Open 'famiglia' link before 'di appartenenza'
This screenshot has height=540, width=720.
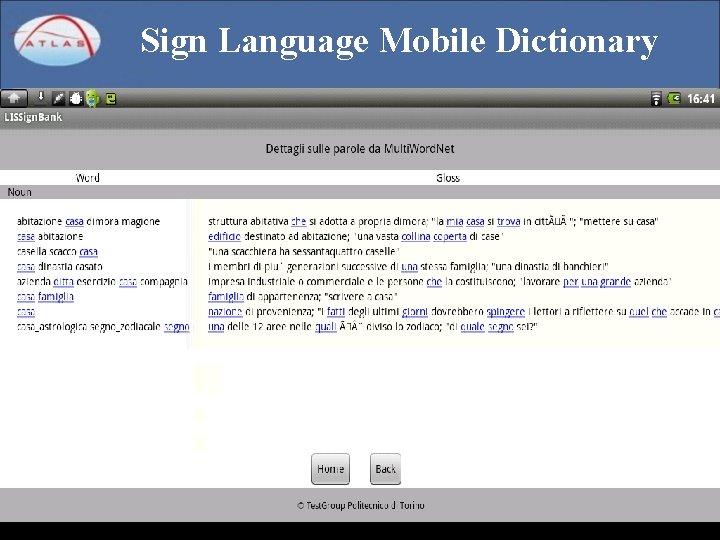point(226,297)
